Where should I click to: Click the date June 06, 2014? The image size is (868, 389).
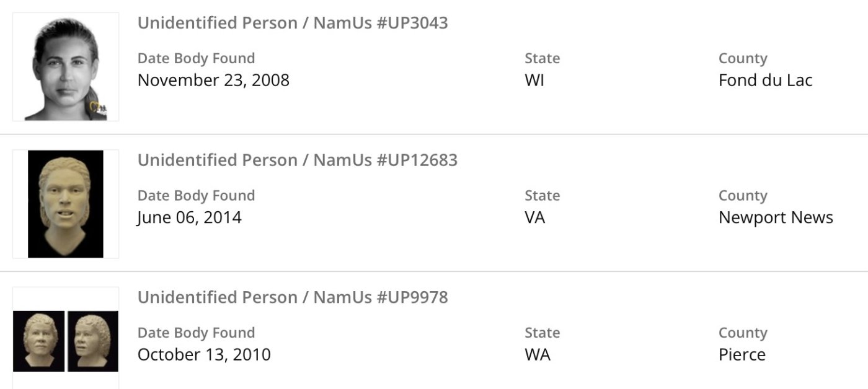[189, 217]
